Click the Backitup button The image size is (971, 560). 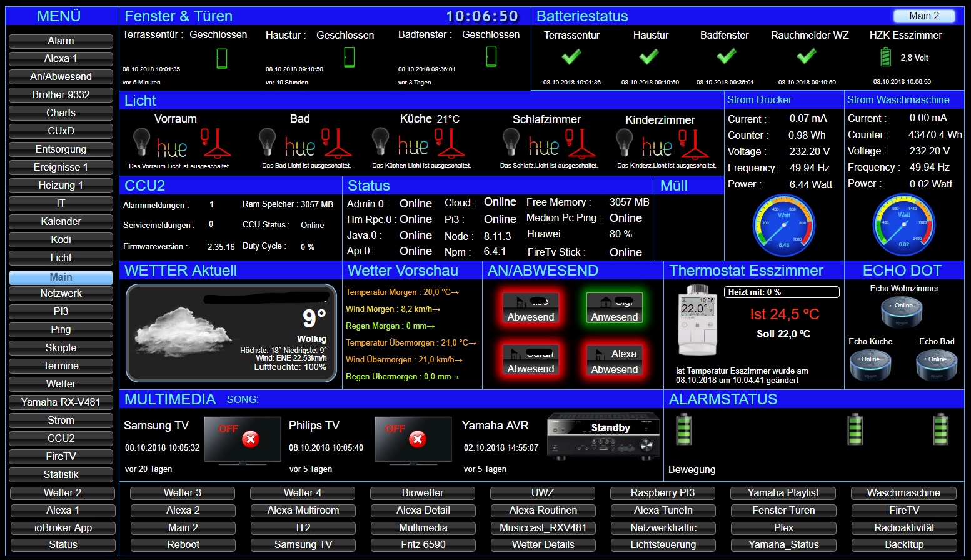point(904,545)
